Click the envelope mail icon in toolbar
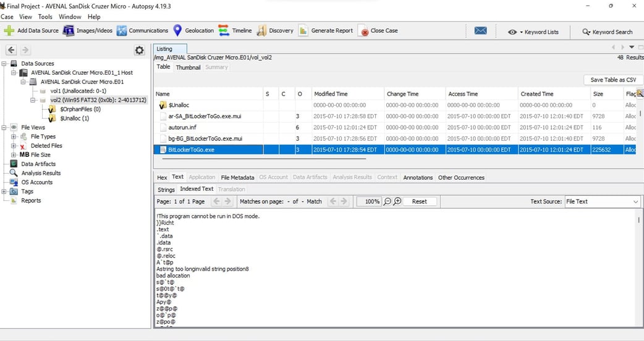 [x=481, y=31]
